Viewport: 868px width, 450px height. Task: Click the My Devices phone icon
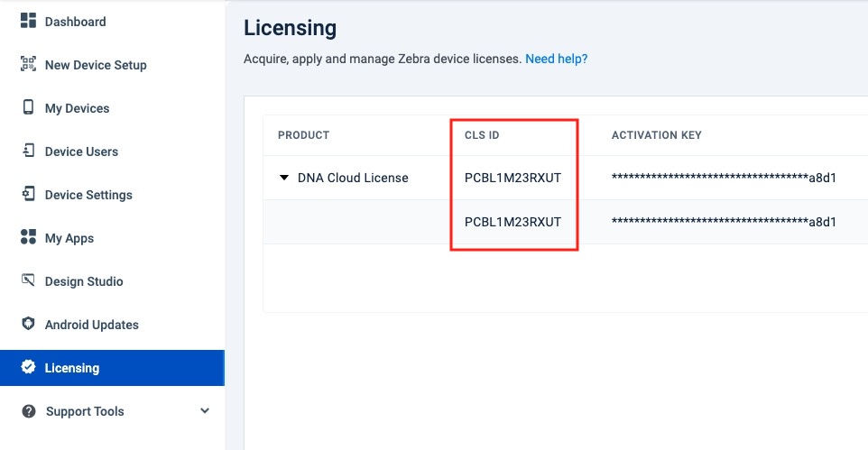click(28, 107)
